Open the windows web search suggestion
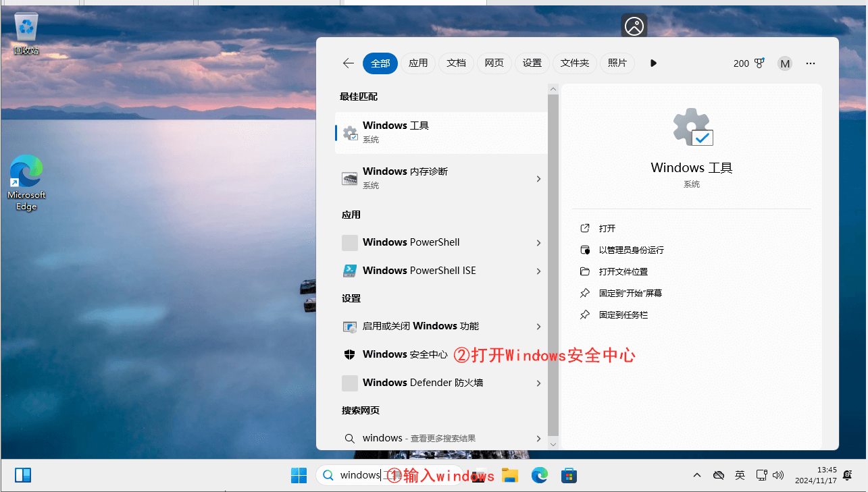This screenshot has height=492, width=868. pyautogui.click(x=441, y=438)
